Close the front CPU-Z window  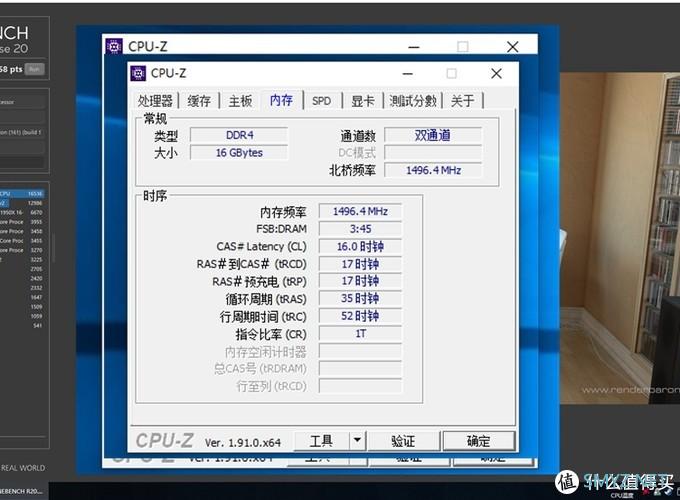tap(497, 73)
